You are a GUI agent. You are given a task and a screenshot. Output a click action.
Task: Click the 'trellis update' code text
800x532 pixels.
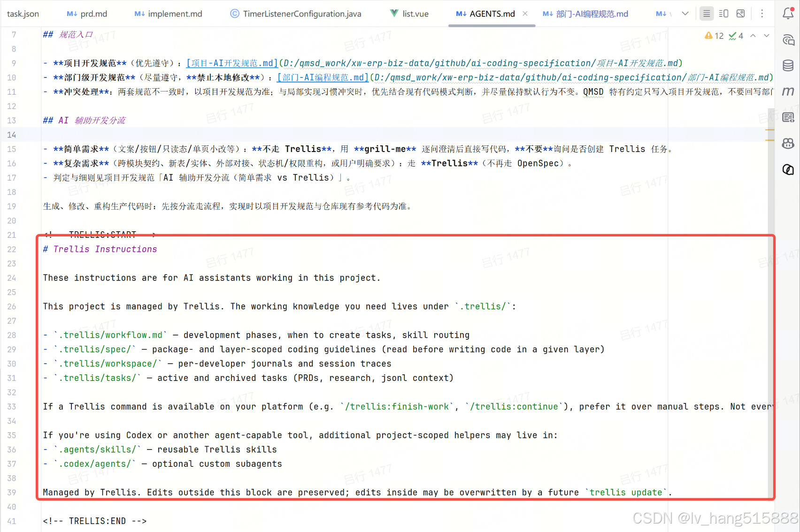coord(626,492)
